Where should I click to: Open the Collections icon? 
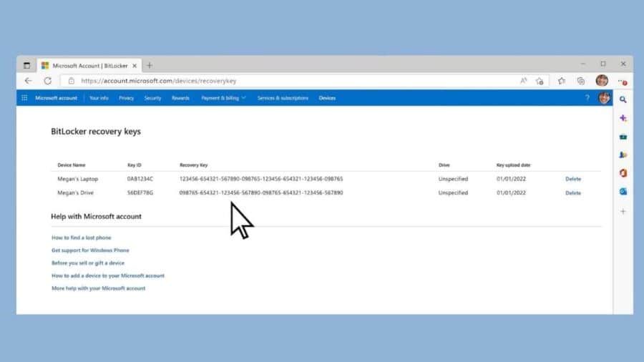pyautogui.click(x=581, y=81)
